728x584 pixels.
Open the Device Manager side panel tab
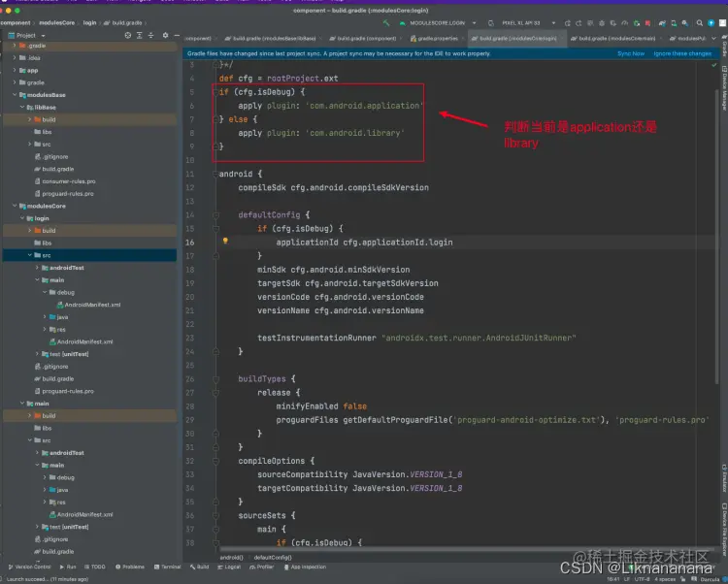(724, 87)
